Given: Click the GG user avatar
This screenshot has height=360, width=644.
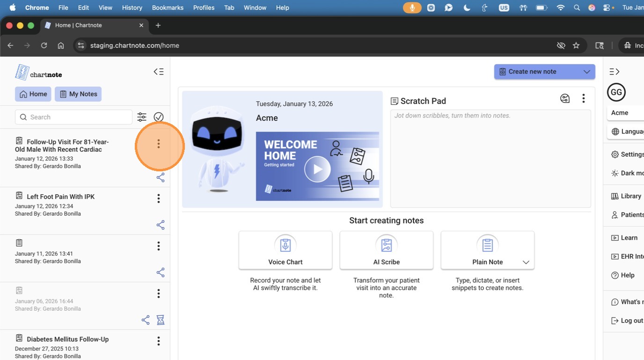Looking at the screenshot, I should [x=616, y=92].
